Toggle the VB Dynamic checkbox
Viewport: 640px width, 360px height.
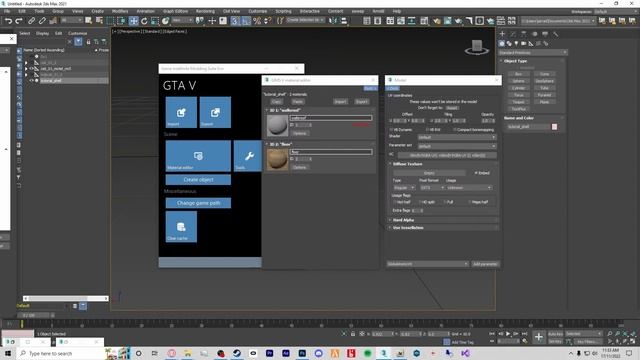[x=391, y=129]
